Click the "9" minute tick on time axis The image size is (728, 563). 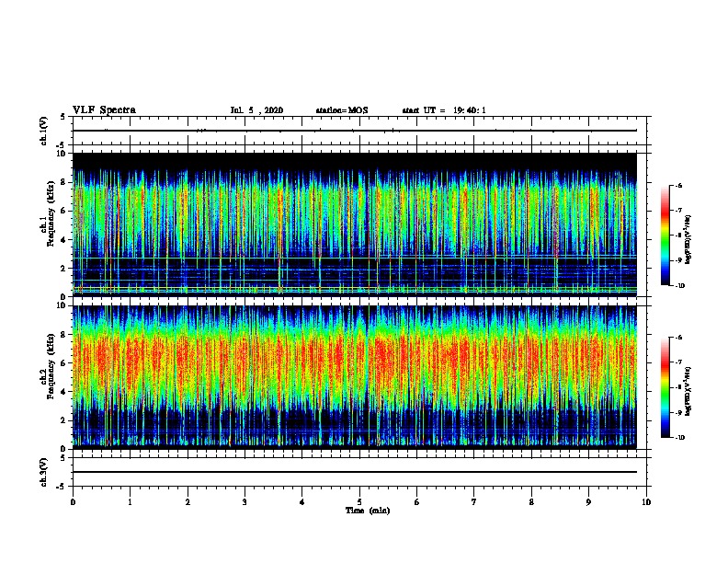[x=588, y=502]
